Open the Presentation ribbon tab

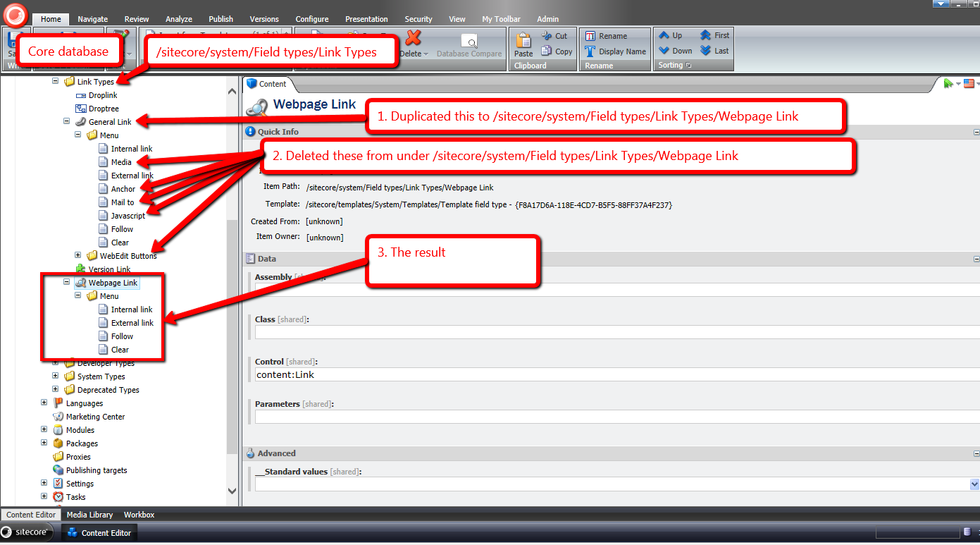click(x=366, y=19)
